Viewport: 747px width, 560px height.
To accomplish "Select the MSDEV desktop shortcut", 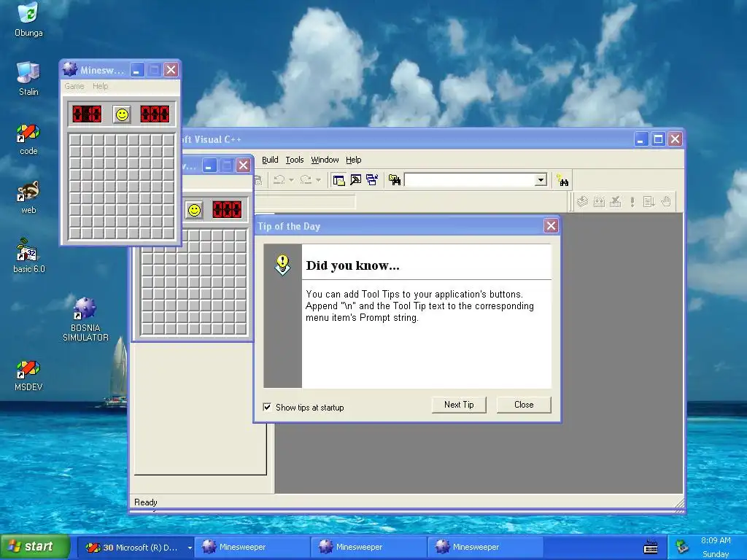I will [x=28, y=376].
